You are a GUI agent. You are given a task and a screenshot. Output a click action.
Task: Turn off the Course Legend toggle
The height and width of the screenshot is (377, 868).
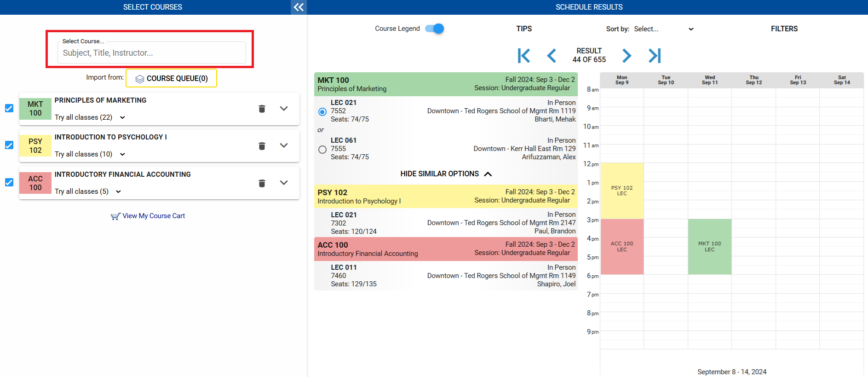point(435,29)
